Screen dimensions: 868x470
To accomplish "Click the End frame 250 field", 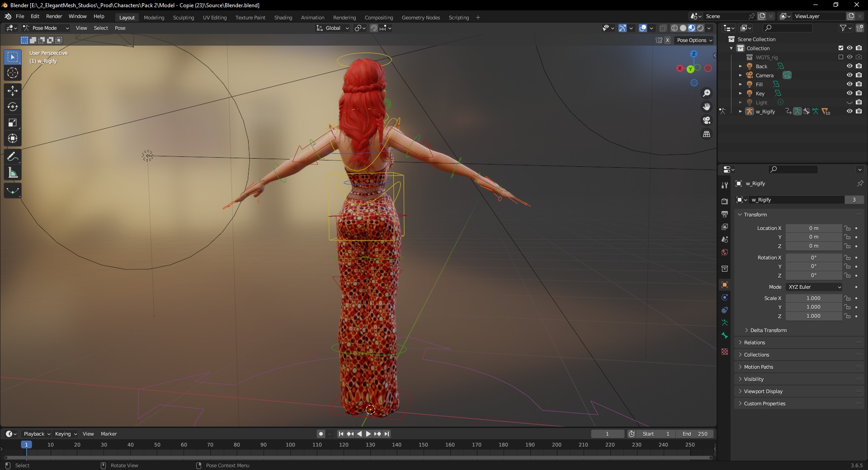I will point(695,434).
